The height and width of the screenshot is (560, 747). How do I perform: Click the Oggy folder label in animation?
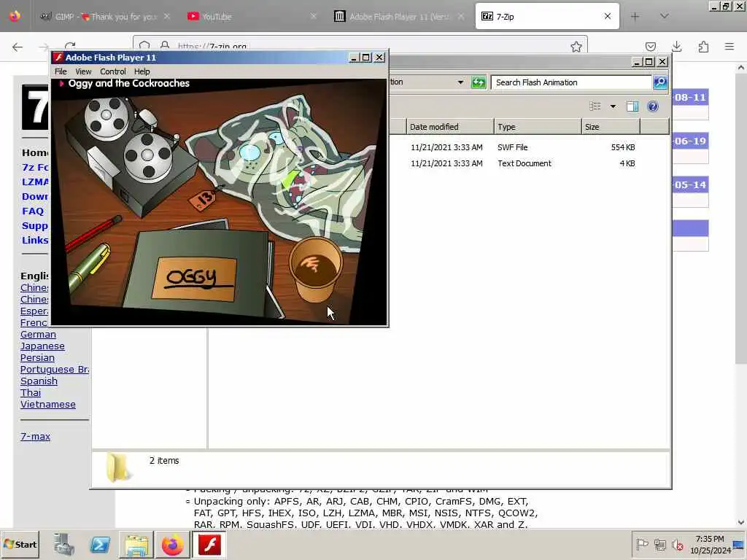(194, 279)
